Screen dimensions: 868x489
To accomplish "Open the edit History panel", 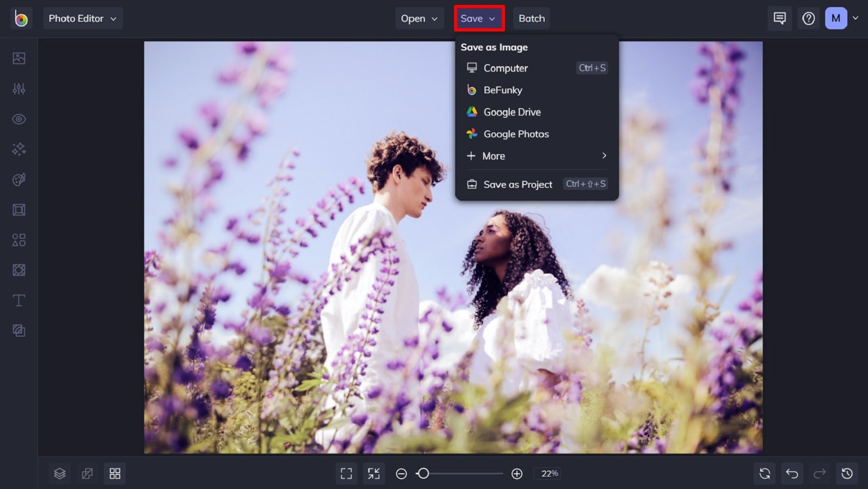I will pos(847,473).
